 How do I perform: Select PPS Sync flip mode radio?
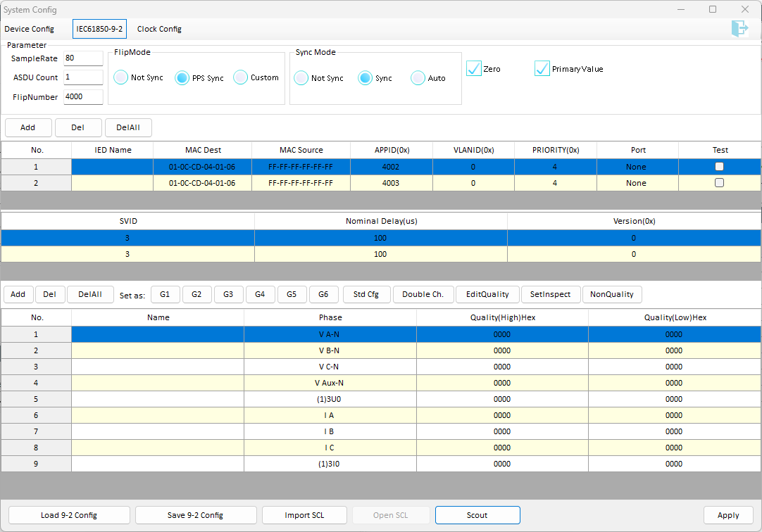[x=182, y=77]
